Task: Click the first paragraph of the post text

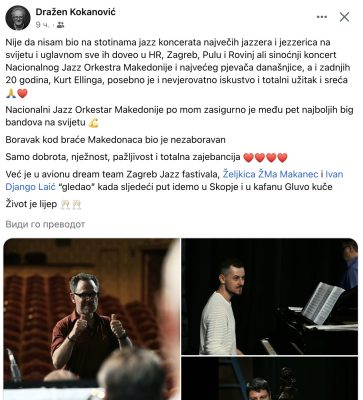Action: [x=178, y=68]
